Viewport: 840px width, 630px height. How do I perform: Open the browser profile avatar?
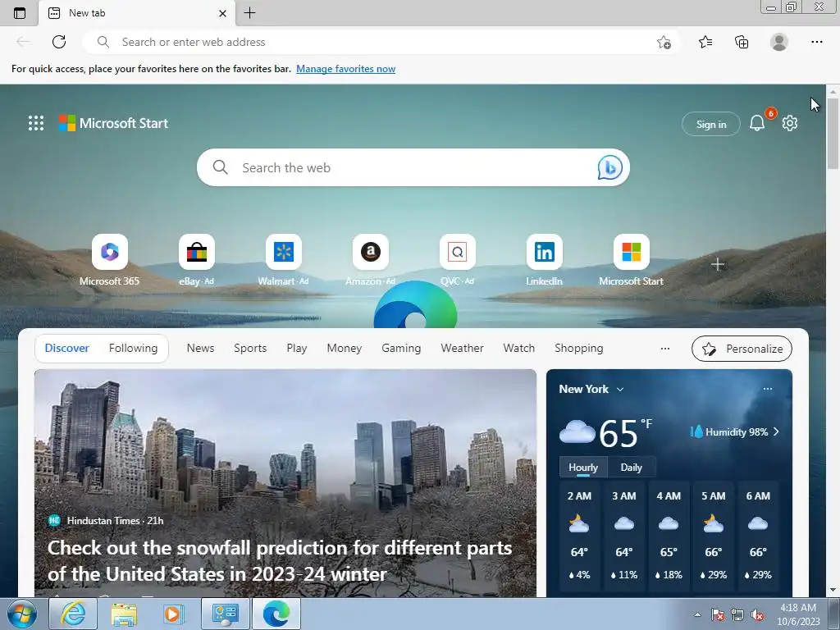779,42
